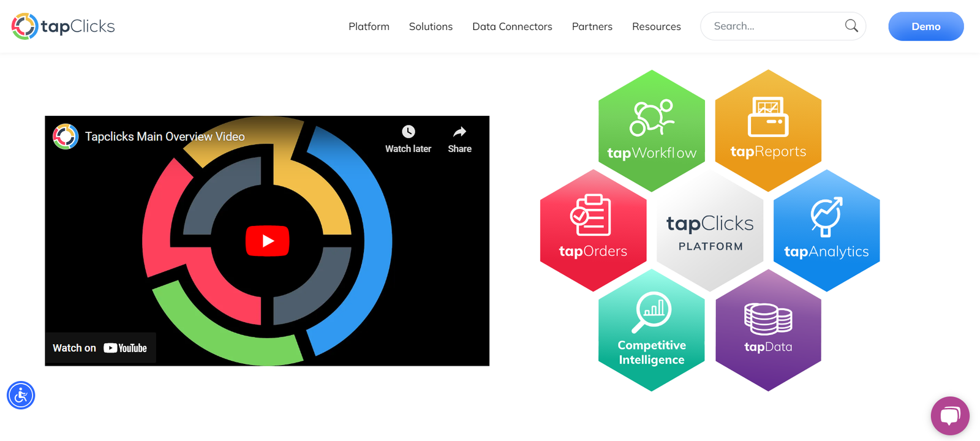
Task: Click the Share arrow icon on video
Action: point(459,132)
